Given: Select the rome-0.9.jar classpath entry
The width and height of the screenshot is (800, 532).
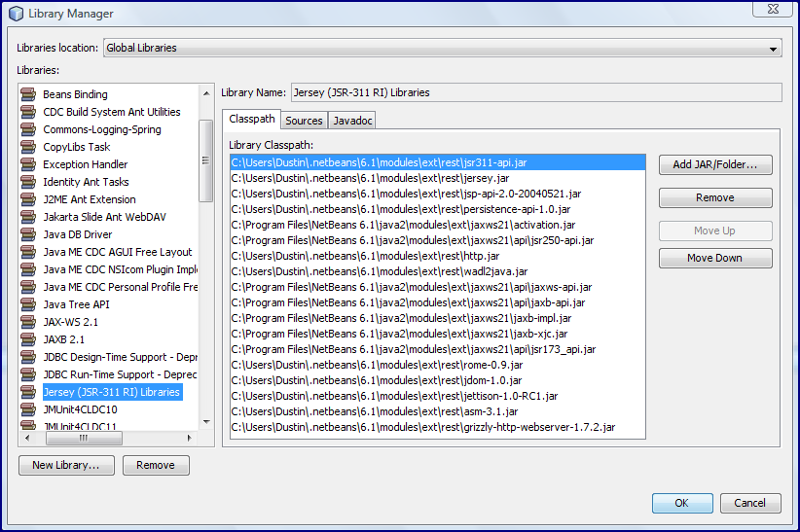Looking at the screenshot, I should point(438,365).
